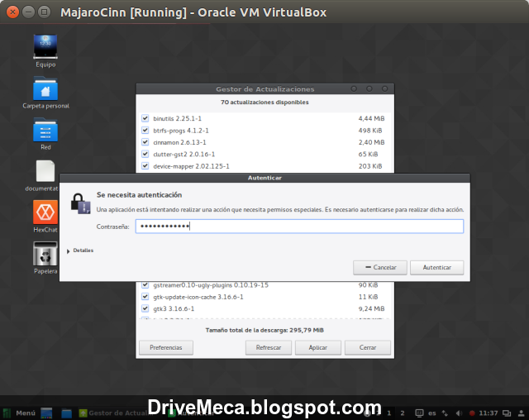529x420 pixels.
Task: Click the 2,40 MiB size of cinnamon
Action: pos(371,142)
